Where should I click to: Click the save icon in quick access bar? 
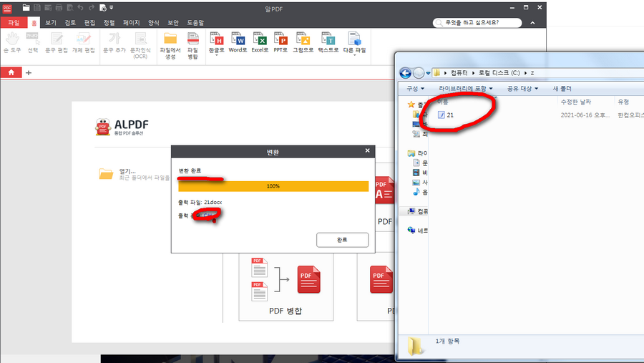(37, 7)
